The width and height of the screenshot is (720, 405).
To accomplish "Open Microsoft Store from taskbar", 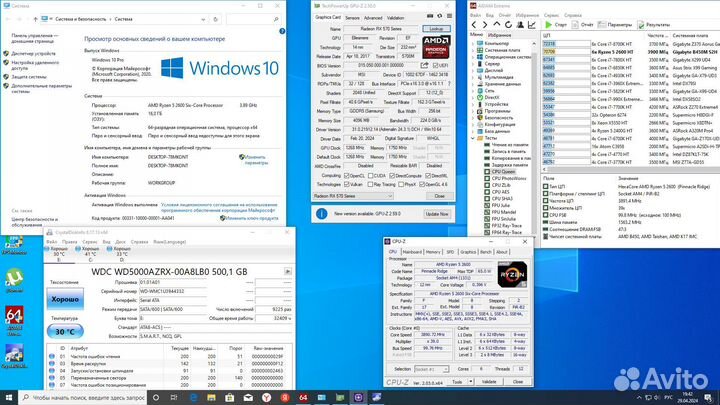I will point(230,398).
